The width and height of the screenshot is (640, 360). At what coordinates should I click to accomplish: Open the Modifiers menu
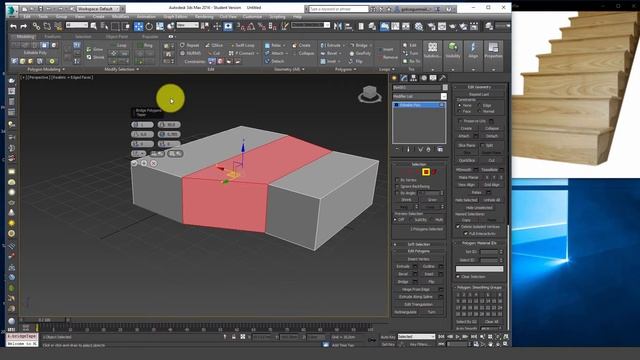pyautogui.click(x=120, y=17)
